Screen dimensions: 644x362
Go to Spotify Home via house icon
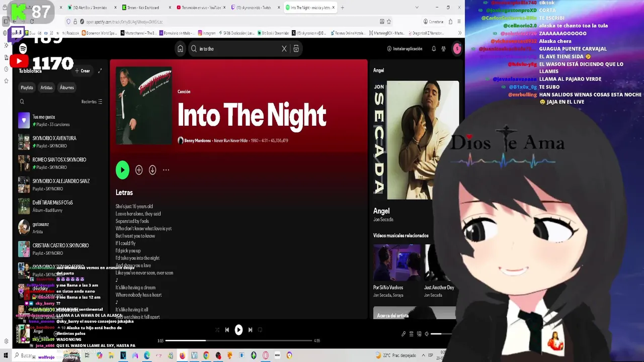coord(180,49)
